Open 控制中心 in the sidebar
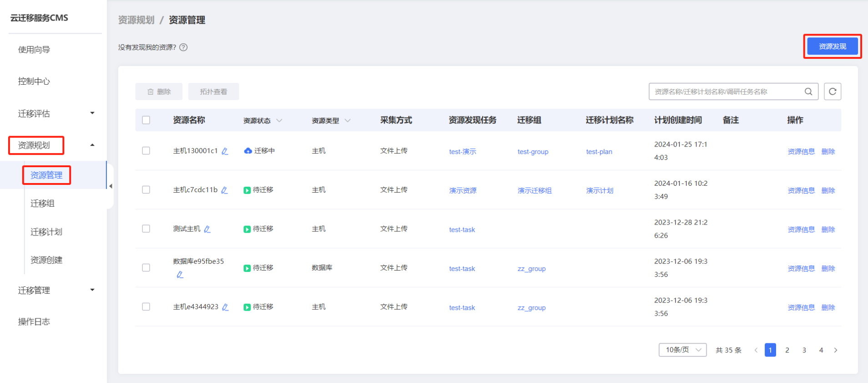The width and height of the screenshot is (868, 383). point(34,82)
